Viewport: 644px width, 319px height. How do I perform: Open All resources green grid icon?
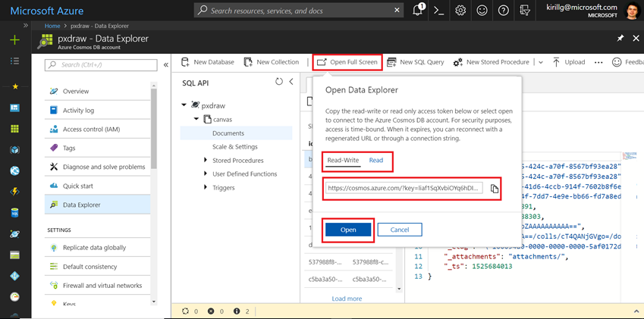[14, 129]
